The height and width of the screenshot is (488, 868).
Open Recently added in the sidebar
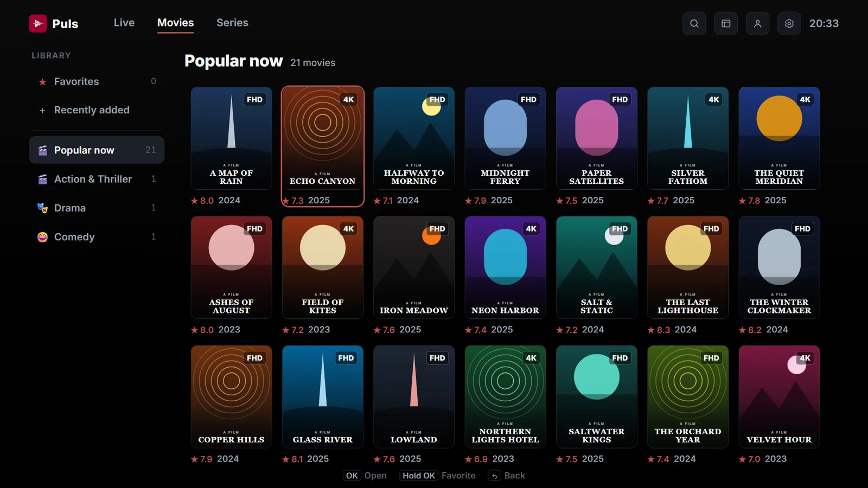[x=97, y=110]
